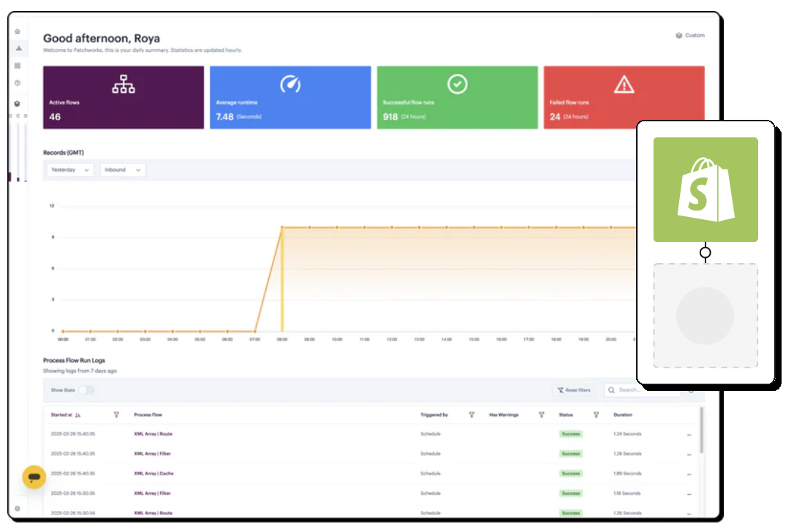Click the logs table vertical scrollbar

tap(701, 430)
